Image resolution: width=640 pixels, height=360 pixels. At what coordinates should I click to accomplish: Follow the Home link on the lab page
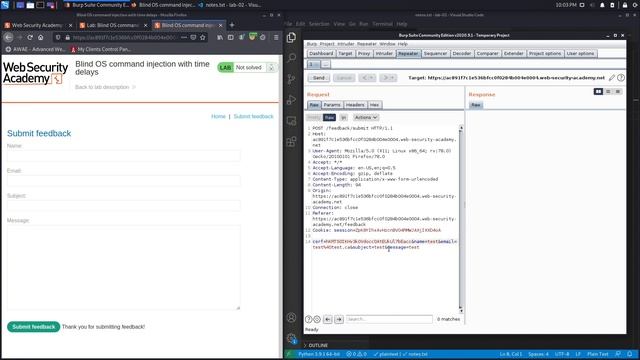[x=218, y=116]
